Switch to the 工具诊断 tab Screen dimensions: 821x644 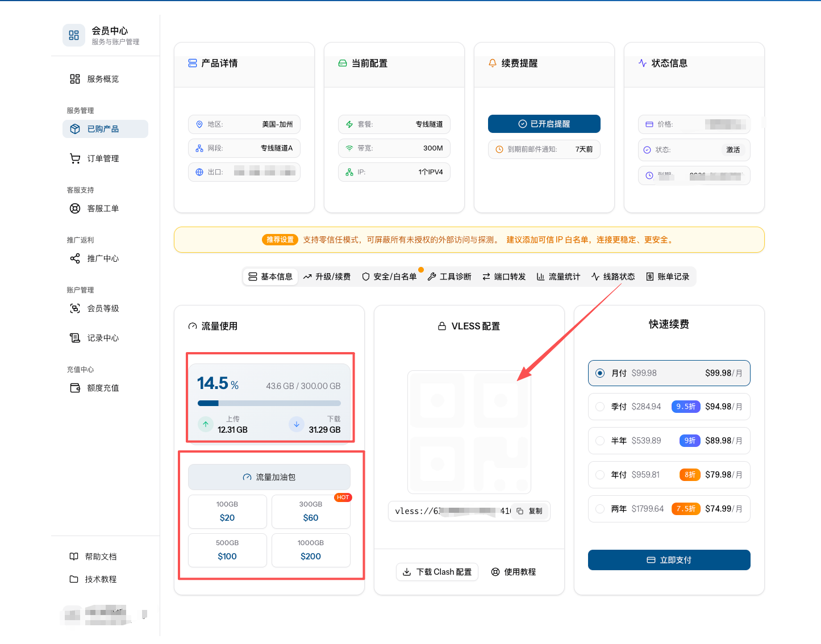point(449,277)
